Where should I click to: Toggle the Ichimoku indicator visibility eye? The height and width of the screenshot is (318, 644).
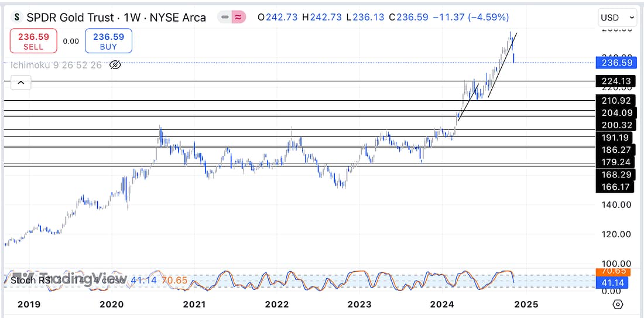[115, 64]
